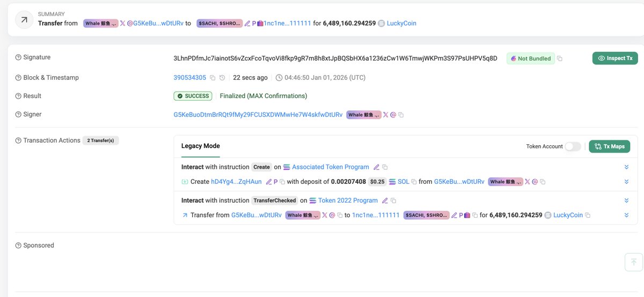Screen dimensions: 644x297
Task: Open the SOL token link
Action: 403,182
